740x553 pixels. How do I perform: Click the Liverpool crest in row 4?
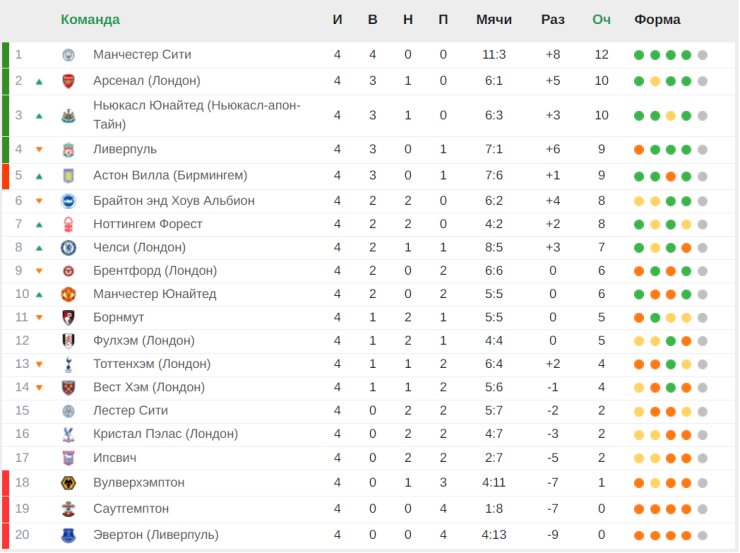point(68,150)
